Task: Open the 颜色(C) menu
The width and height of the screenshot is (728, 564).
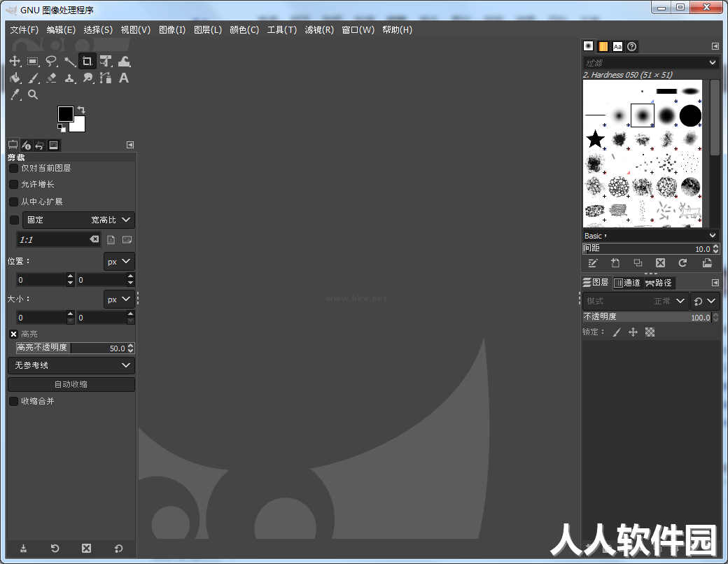Action: [244, 29]
